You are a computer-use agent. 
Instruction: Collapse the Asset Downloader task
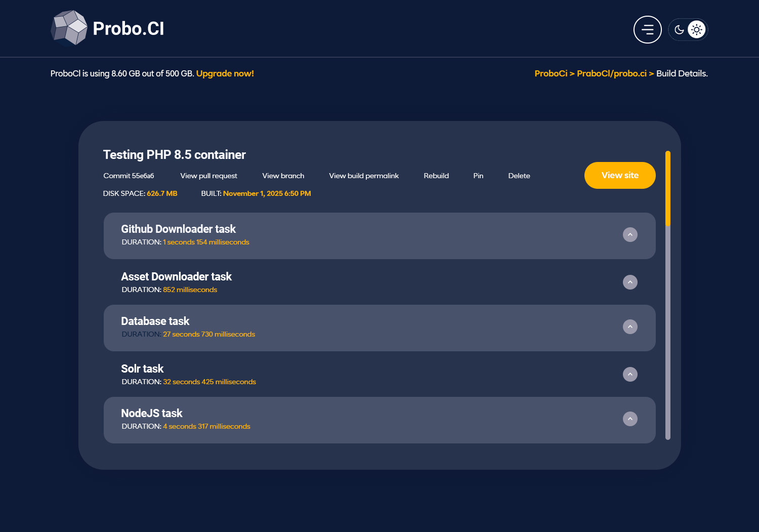point(630,282)
